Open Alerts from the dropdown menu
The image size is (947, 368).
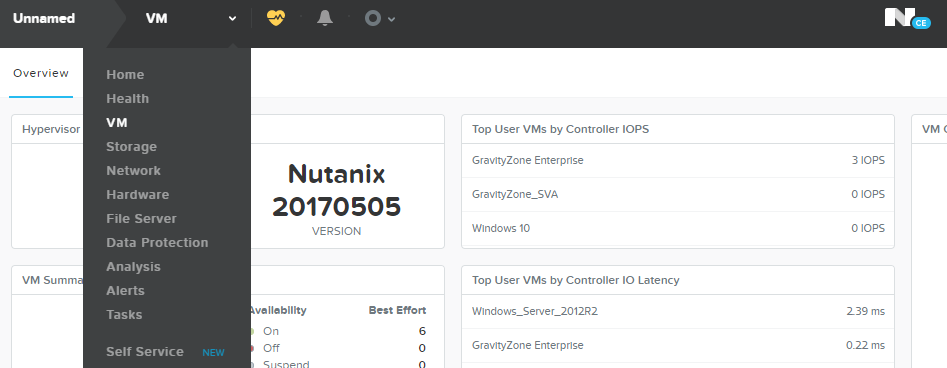pyautogui.click(x=126, y=291)
